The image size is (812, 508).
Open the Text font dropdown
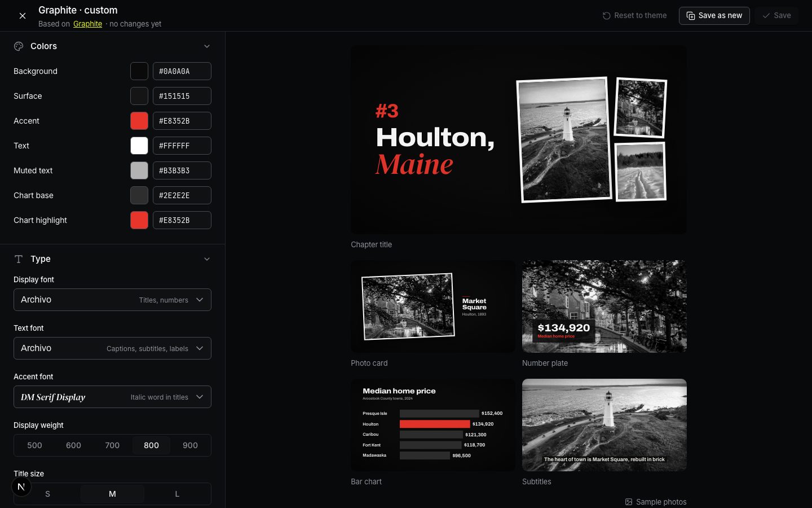click(112, 348)
